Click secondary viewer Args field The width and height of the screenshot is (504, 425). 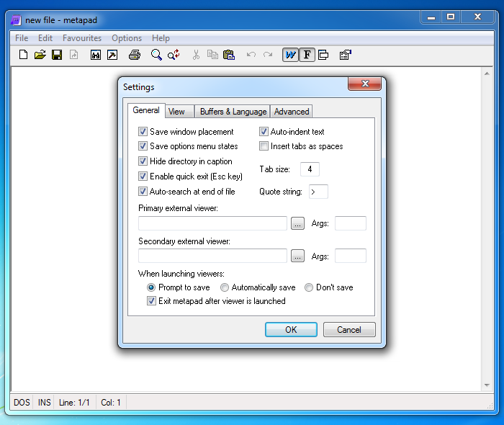[x=351, y=256]
